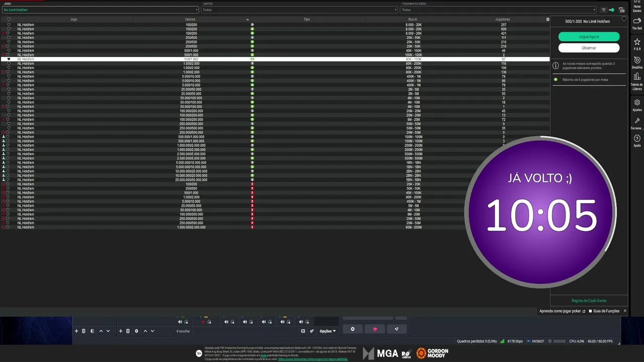The image size is (644, 362).
Task: Toggle favorite heart on the row with 111 players
Action: pyautogui.click(x=8, y=38)
